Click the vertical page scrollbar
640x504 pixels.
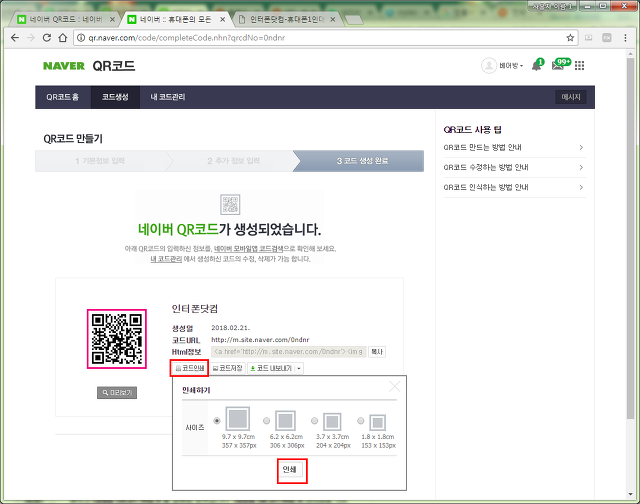click(630, 238)
